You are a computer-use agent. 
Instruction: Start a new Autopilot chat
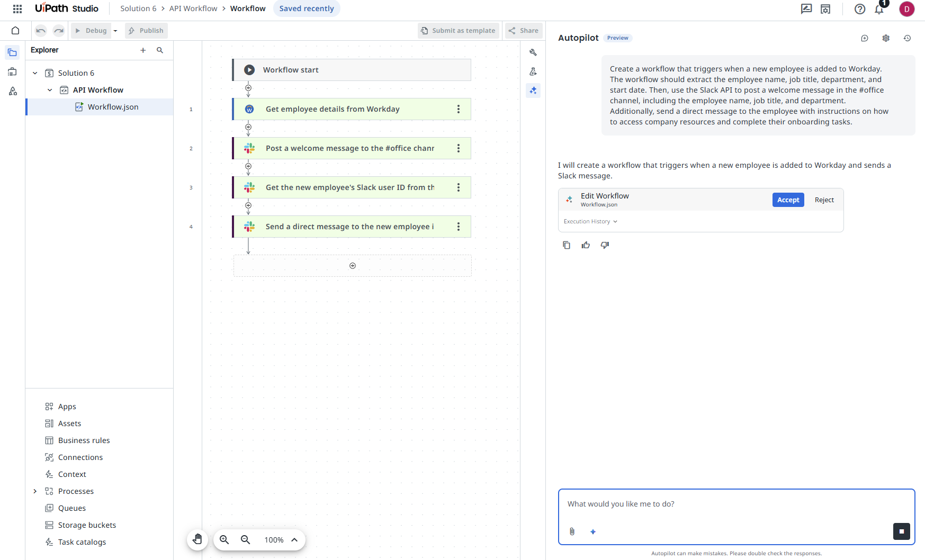click(865, 38)
